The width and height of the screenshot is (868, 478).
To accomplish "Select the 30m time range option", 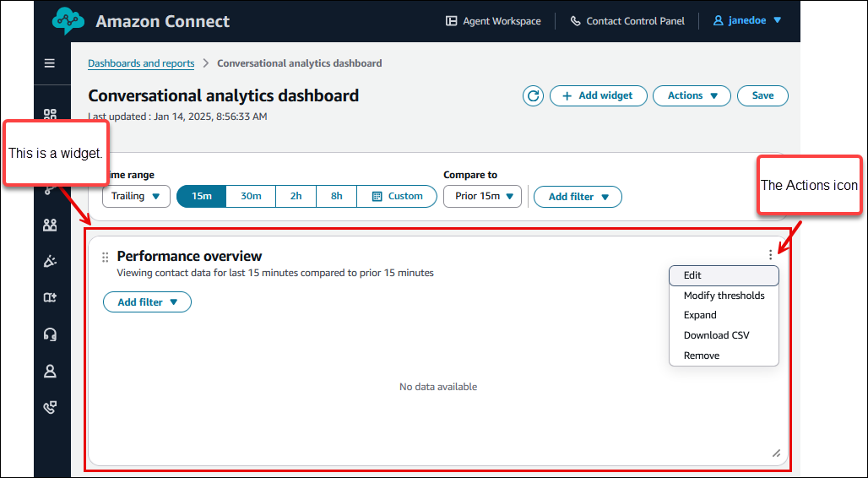I will (251, 197).
